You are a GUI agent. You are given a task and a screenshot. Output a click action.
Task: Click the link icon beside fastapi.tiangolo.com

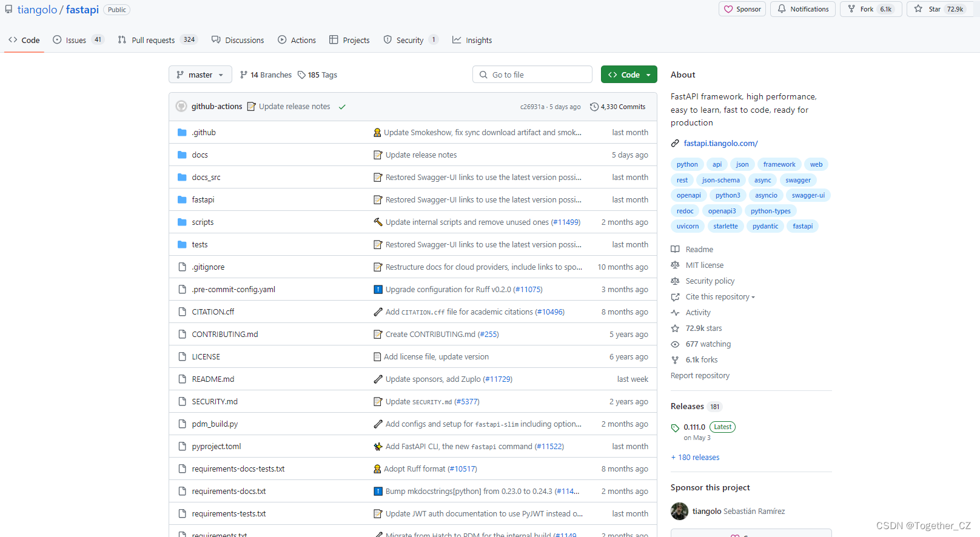pos(675,144)
